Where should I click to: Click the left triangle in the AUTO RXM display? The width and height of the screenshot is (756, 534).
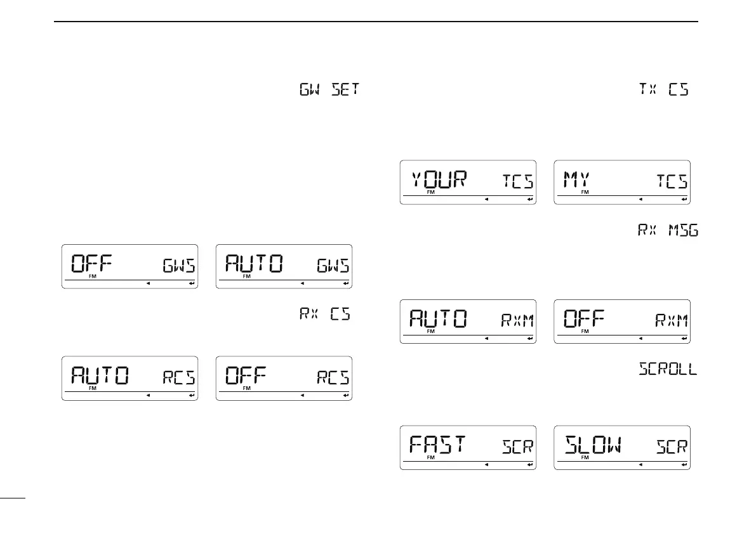pyautogui.click(x=486, y=339)
